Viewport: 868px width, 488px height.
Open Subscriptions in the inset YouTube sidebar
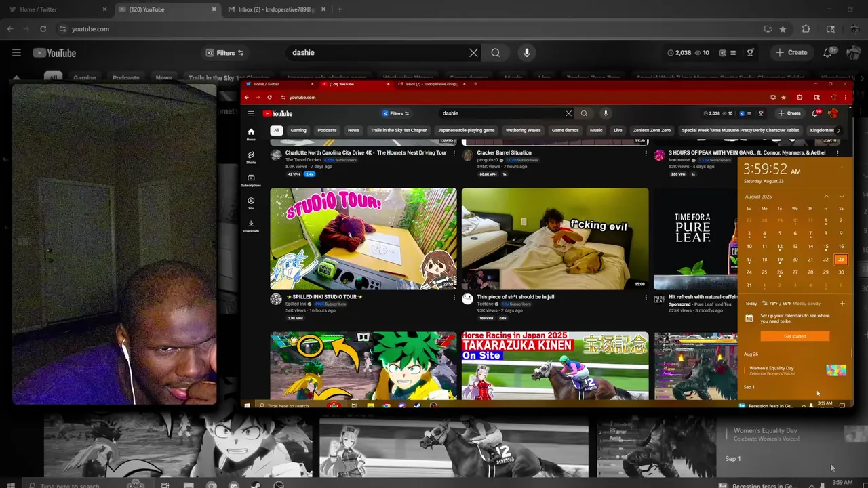point(251,180)
